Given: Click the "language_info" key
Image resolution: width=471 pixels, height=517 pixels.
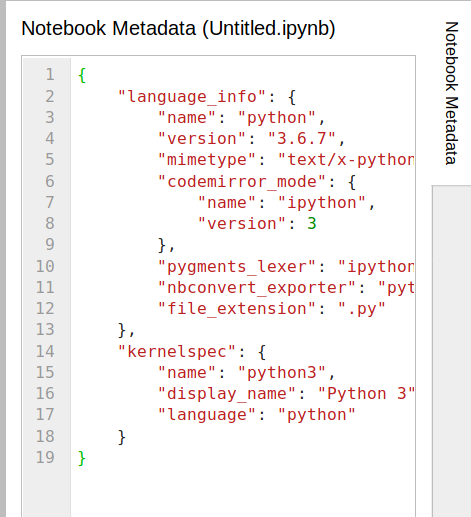Looking at the screenshot, I should (x=192, y=97).
